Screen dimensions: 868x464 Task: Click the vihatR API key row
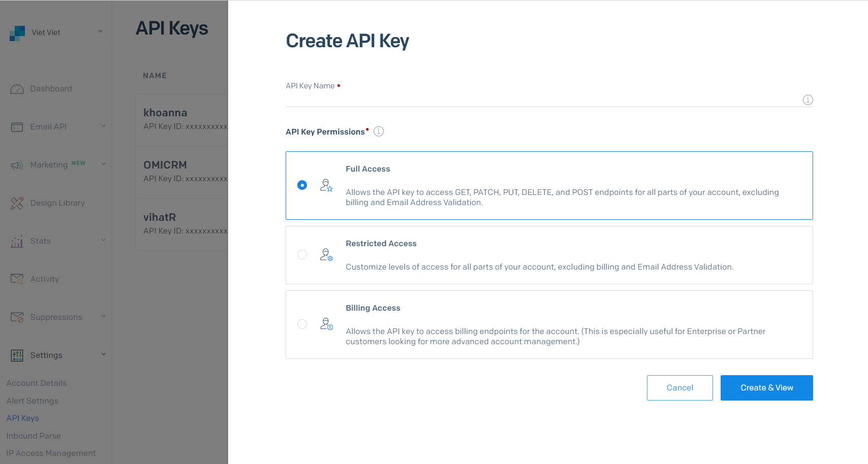coord(182,224)
